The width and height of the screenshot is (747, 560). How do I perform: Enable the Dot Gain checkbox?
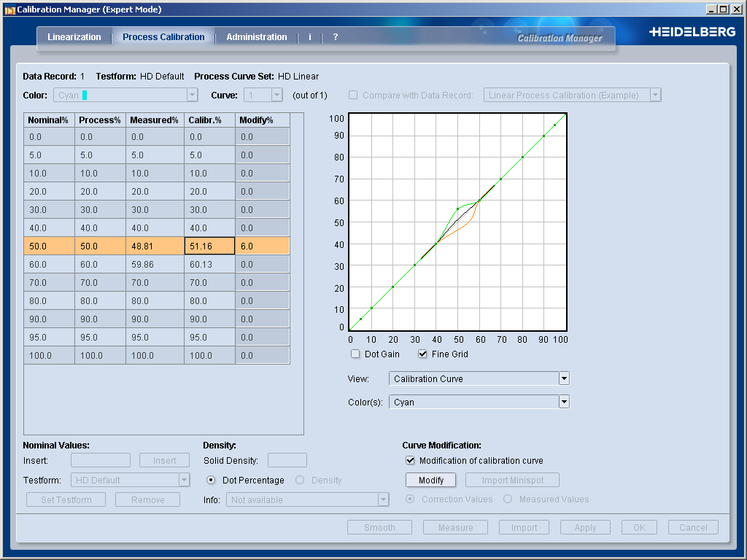356,354
